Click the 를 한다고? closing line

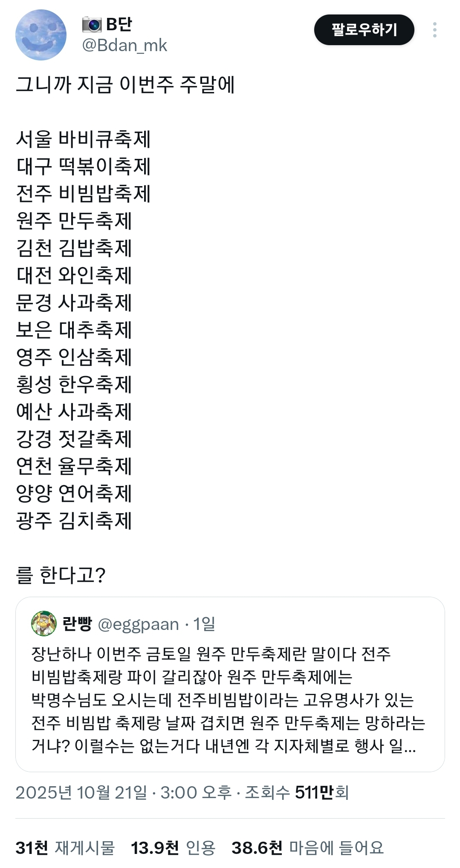tap(61, 575)
